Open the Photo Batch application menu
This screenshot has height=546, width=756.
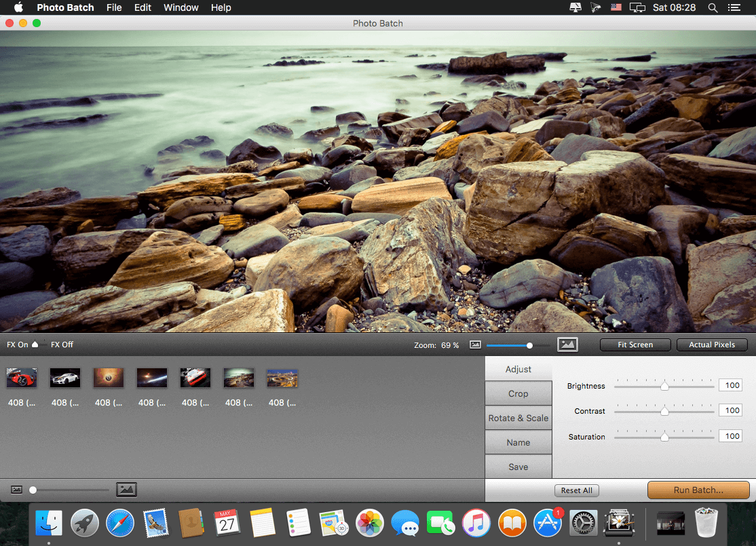click(65, 7)
